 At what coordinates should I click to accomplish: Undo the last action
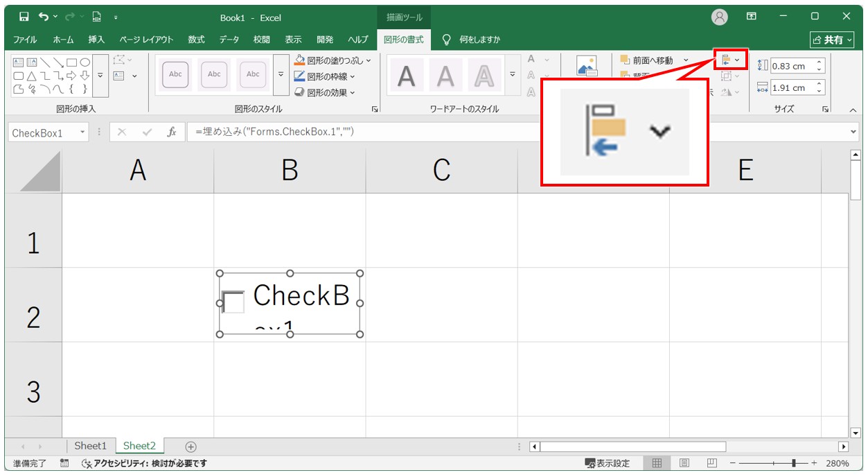[x=44, y=17]
